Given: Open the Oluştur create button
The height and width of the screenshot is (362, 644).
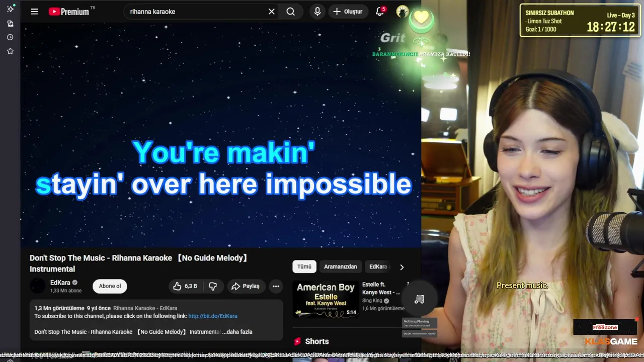Looking at the screenshot, I should [348, 12].
